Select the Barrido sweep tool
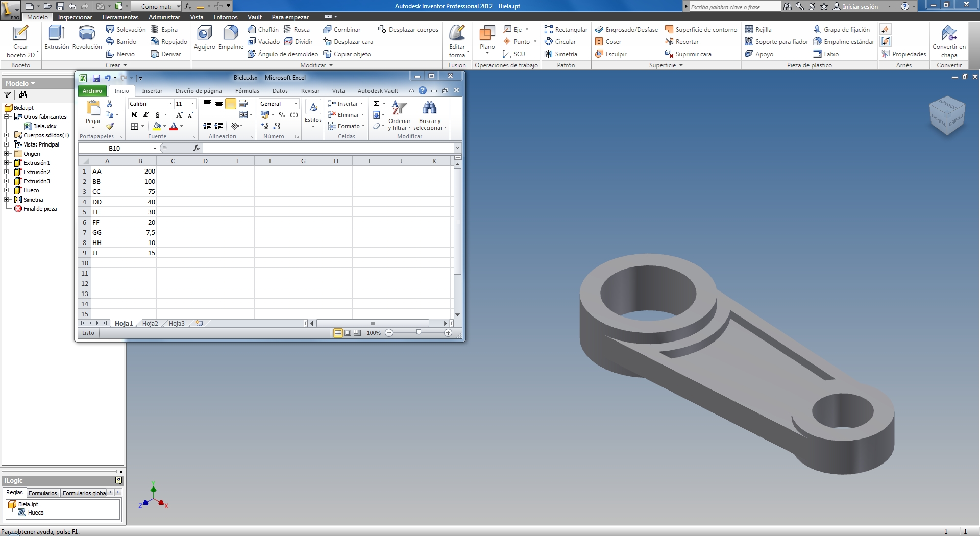The height and width of the screenshot is (536, 980). [121, 42]
